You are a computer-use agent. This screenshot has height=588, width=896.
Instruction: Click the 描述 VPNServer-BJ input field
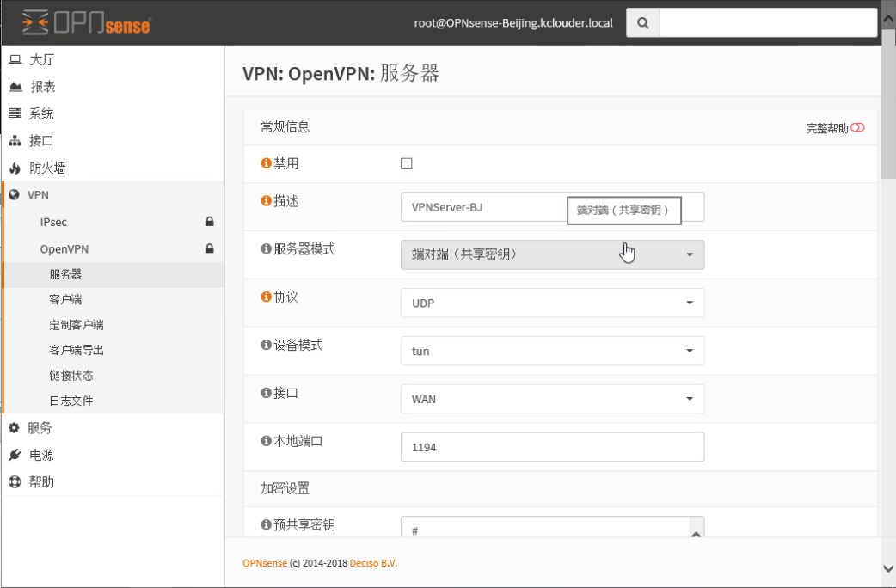(553, 207)
